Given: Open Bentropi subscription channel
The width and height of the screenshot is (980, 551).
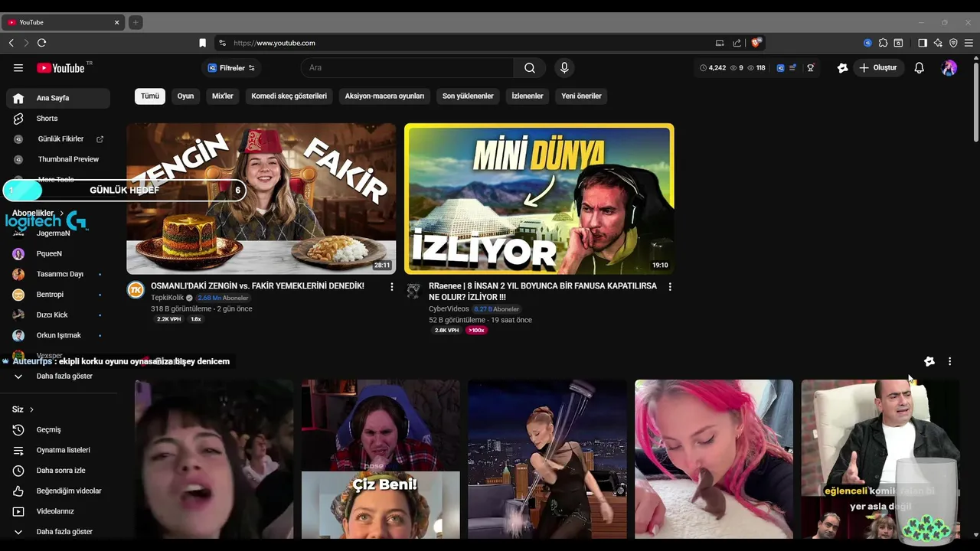Looking at the screenshot, I should [x=58, y=295].
